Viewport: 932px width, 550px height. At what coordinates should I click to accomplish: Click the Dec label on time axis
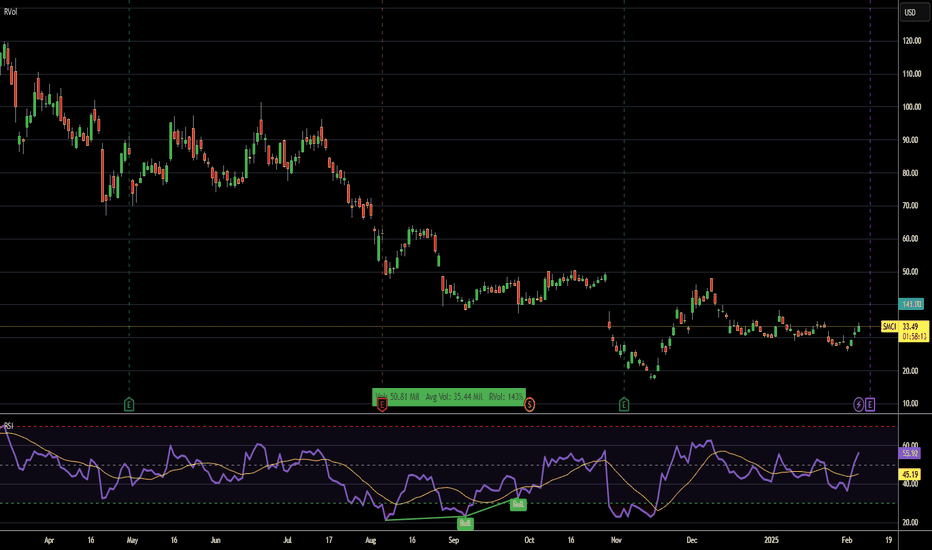click(691, 540)
